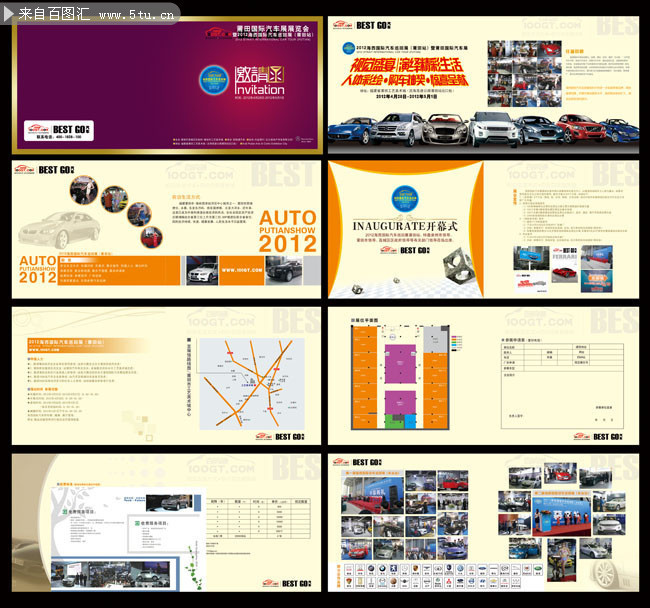Click the photo collage on the headline page

click(x=524, y=74)
